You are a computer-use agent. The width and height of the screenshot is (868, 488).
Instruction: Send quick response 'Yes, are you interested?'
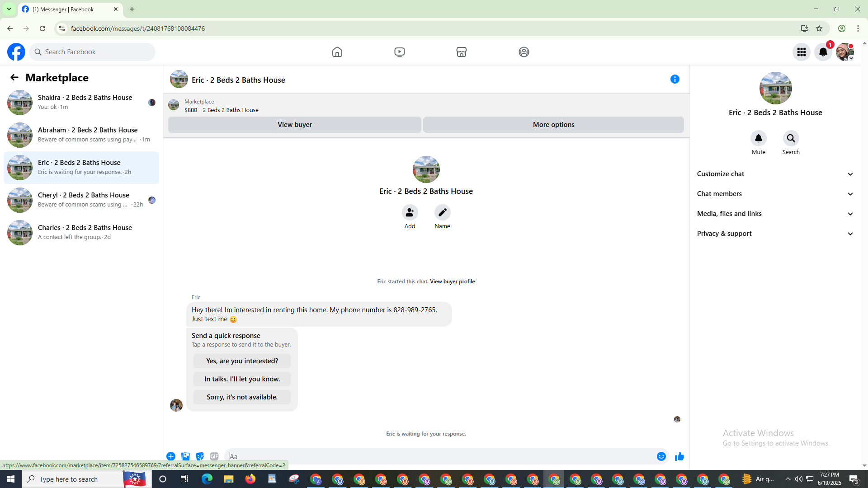[242, 361]
